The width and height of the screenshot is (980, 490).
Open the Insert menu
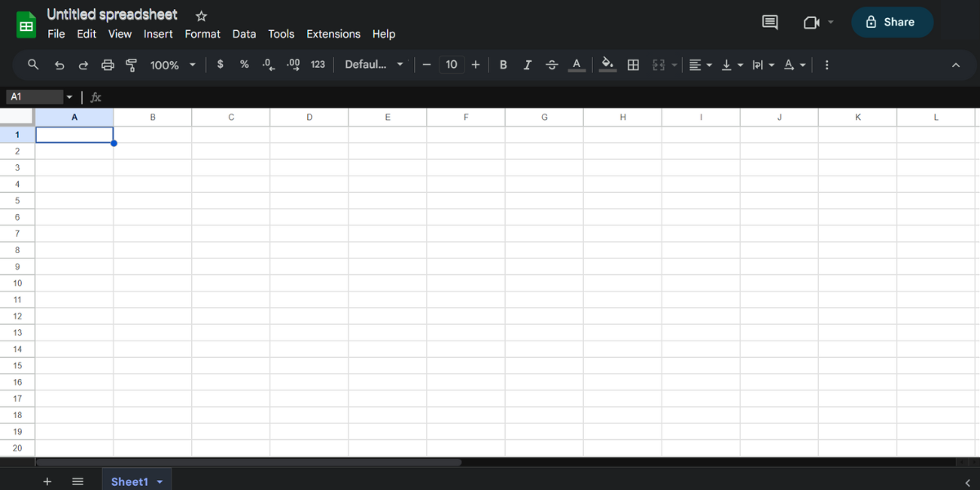158,33
